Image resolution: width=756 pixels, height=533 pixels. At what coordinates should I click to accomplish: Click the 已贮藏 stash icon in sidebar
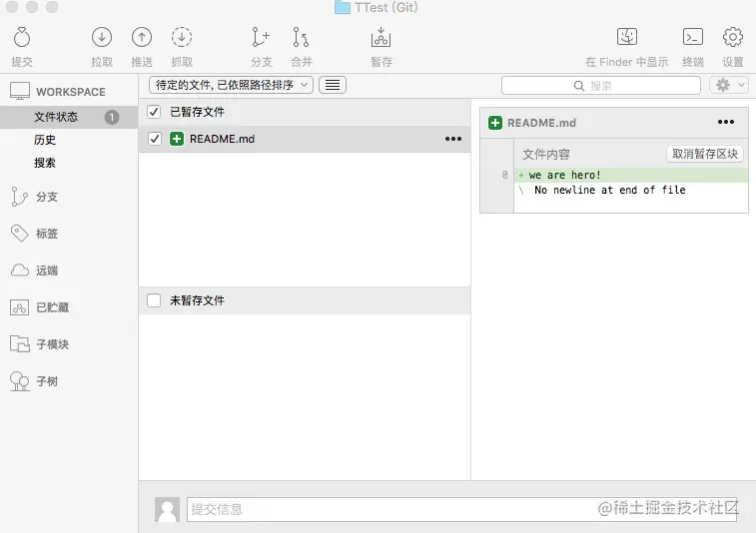click(x=19, y=307)
